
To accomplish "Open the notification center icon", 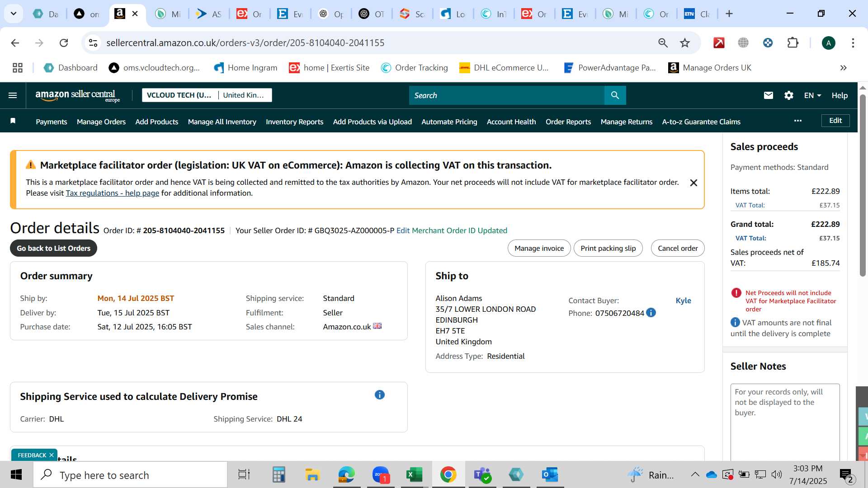I will pyautogui.click(x=846, y=475).
